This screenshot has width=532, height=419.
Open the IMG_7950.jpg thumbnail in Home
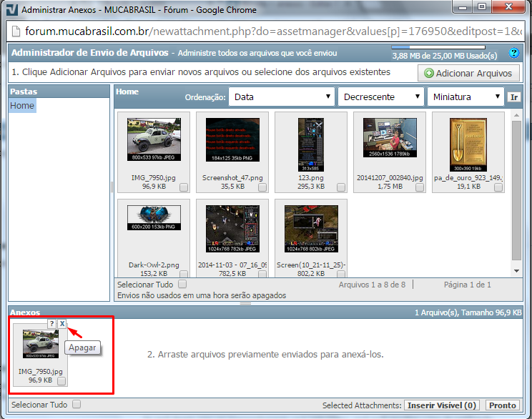point(154,140)
